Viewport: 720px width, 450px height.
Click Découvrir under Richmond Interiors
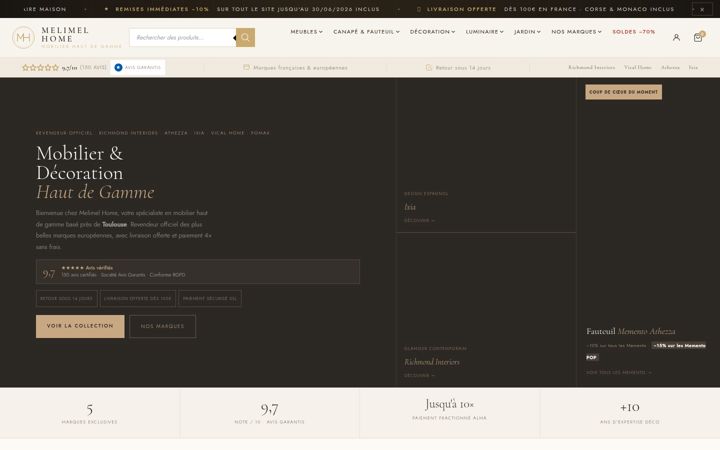(x=419, y=376)
